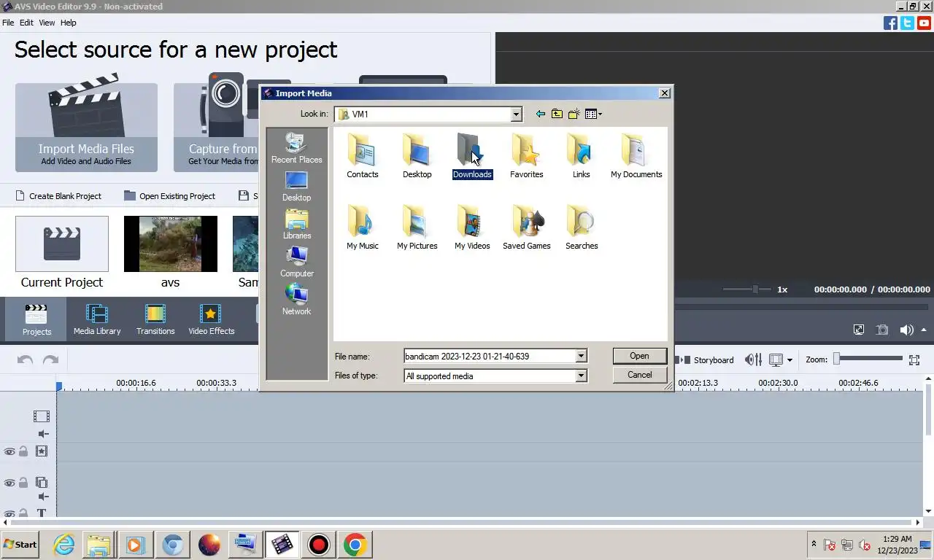Adjust the playback speed 1x slider

click(x=746, y=289)
